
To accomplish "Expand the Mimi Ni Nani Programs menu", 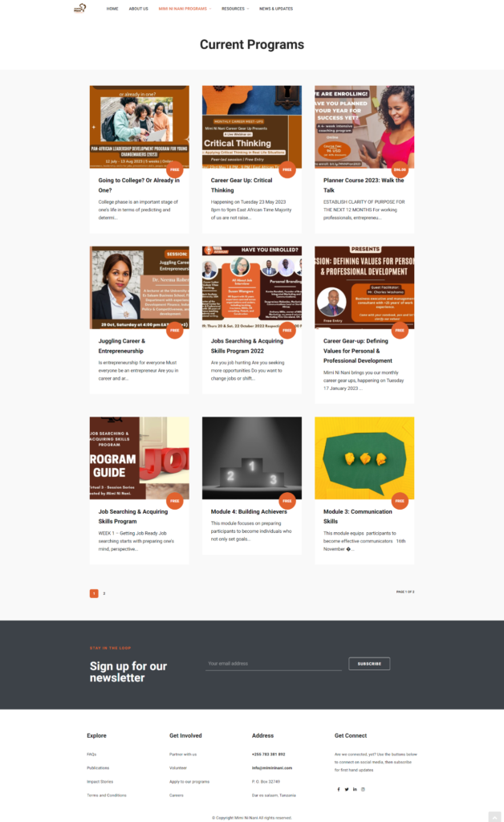I will pos(185,8).
